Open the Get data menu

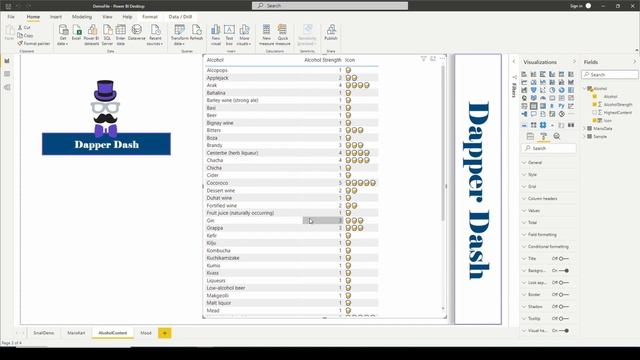click(63, 35)
